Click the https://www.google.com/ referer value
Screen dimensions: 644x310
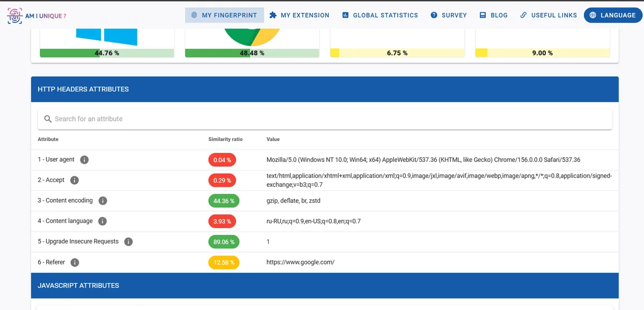click(301, 262)
